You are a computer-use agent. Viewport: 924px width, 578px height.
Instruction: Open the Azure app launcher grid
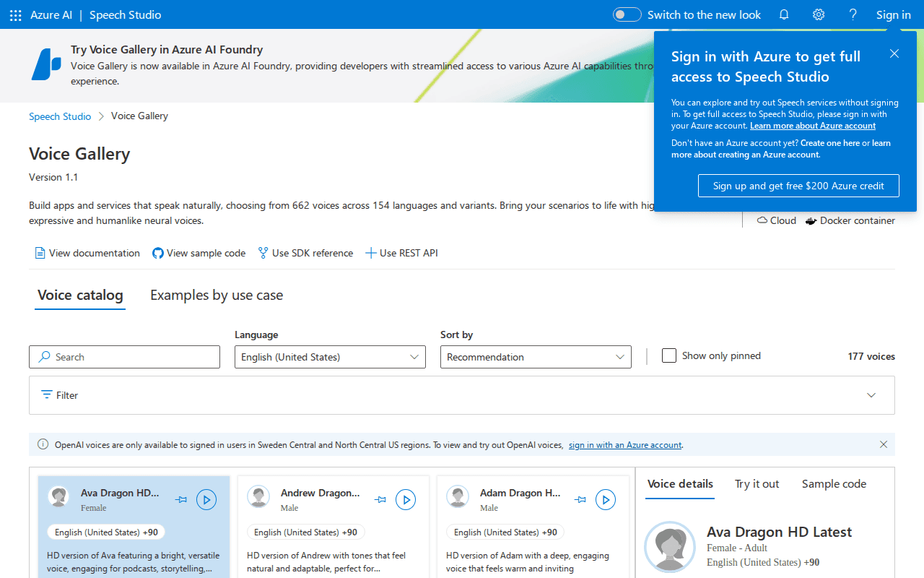(15, 15)
